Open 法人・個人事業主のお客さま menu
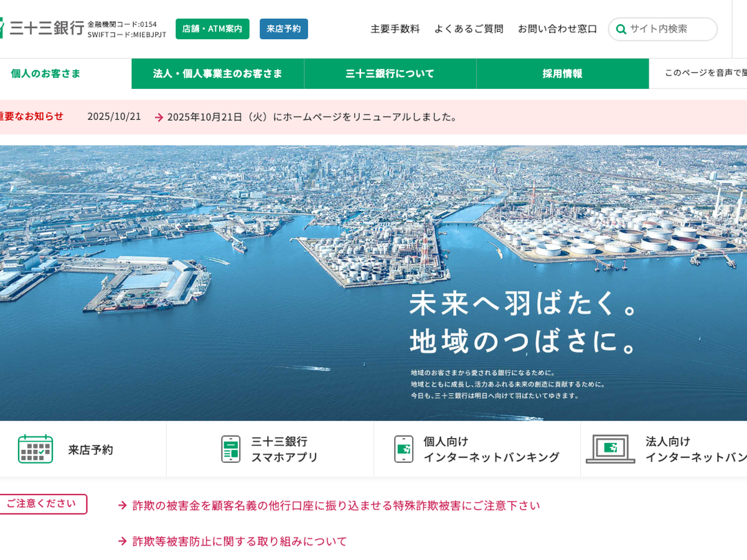This screenshot has width=747, height=560. [218, 73]
